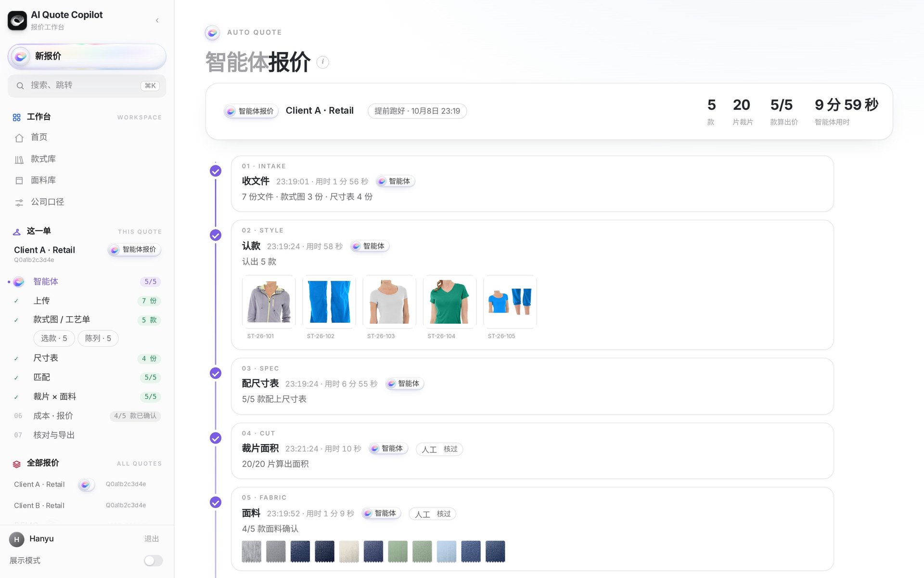The image size is (924, 578).
Task: Click agent icon next to Client A quote row
Action: tap(86, 485)
